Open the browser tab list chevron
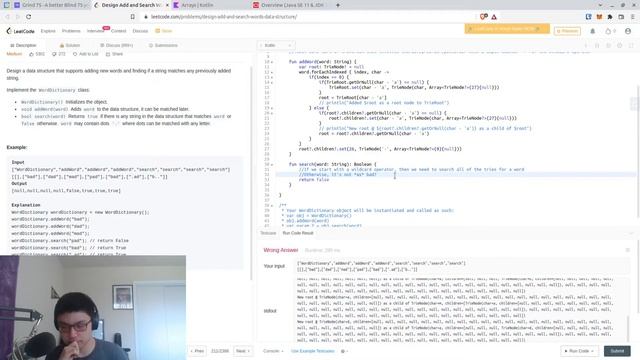 coord(600,5)
